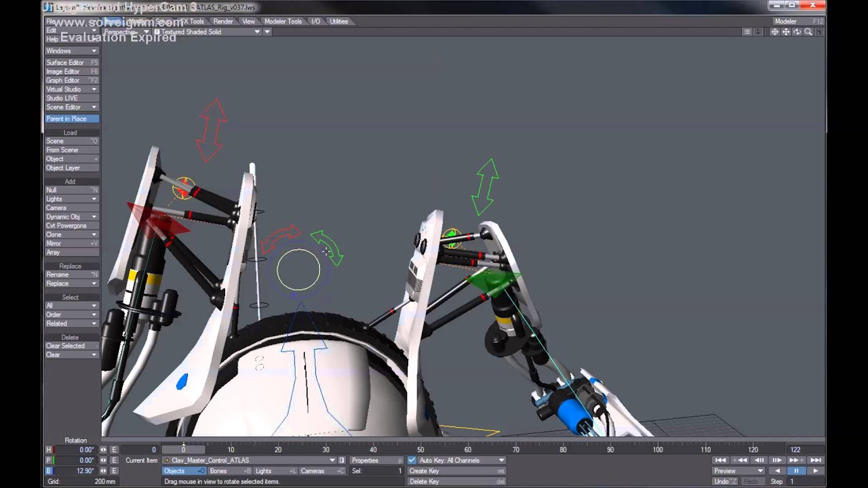Image resolution: width=868 pixels, height=488 pixels.
Task: Open the Modeler Tools tab
Action: point(283,21)
